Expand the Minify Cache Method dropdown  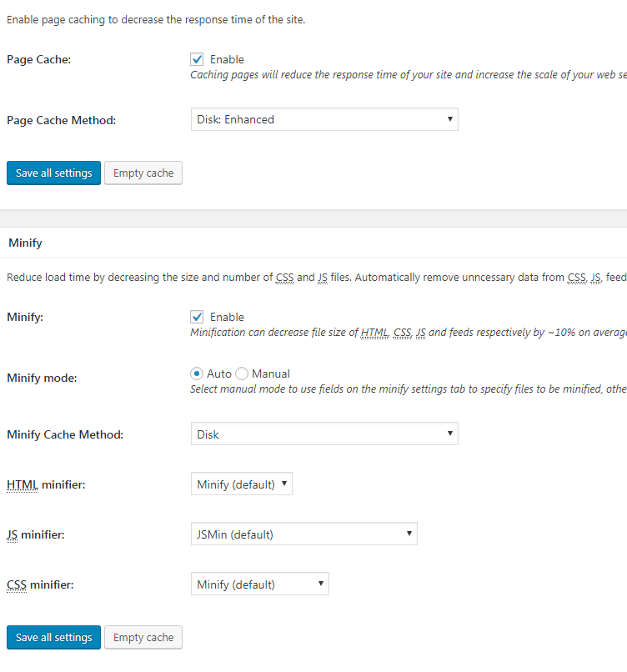[x=324, y=434]
